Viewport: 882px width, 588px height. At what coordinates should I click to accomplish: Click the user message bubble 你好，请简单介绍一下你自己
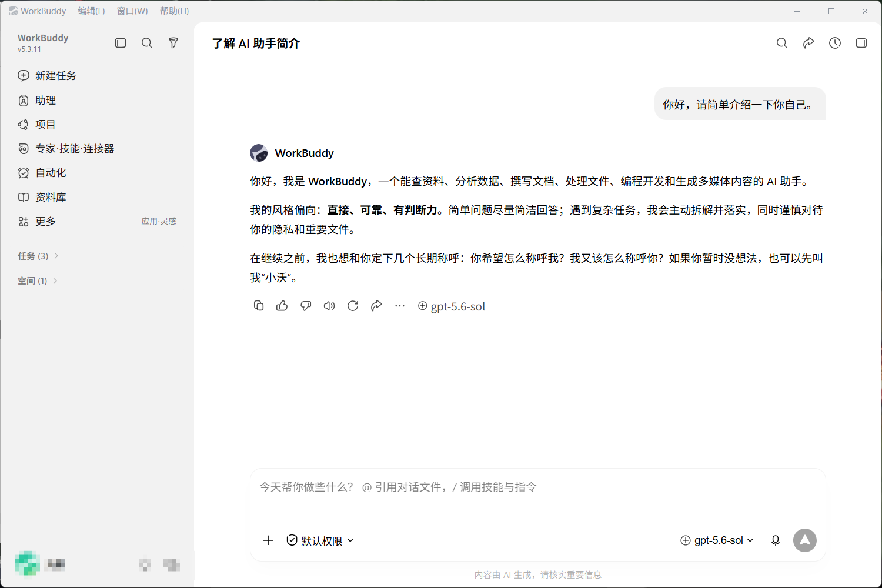coord(740,104)
